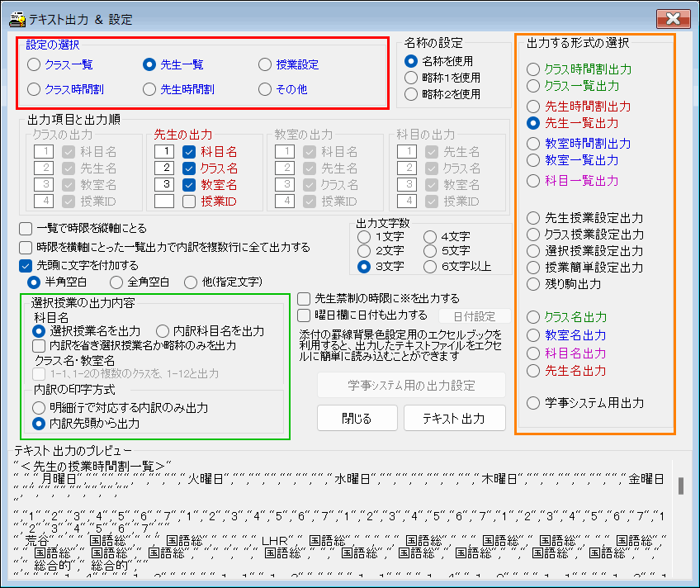This screenshot has width=700, height=588.
Task: Click the 日付設定 button
Action: coord(475,316)
